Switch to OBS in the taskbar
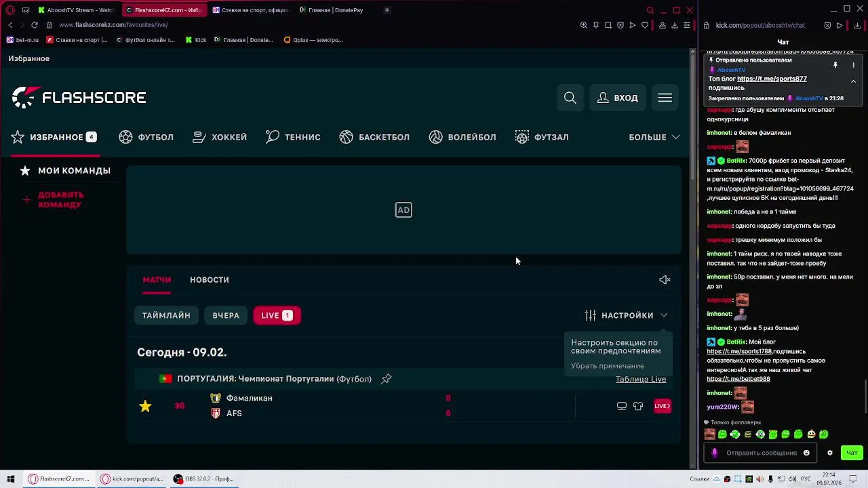 [203, 479]
